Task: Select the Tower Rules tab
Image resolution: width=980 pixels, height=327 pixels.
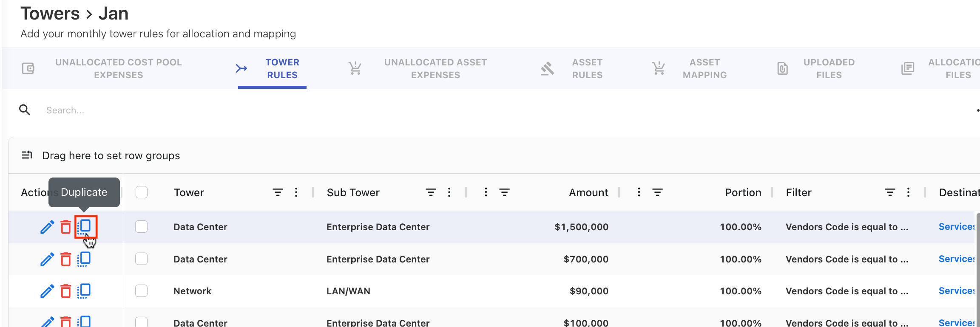Action: pyautogui.click(x=283, y=68)
